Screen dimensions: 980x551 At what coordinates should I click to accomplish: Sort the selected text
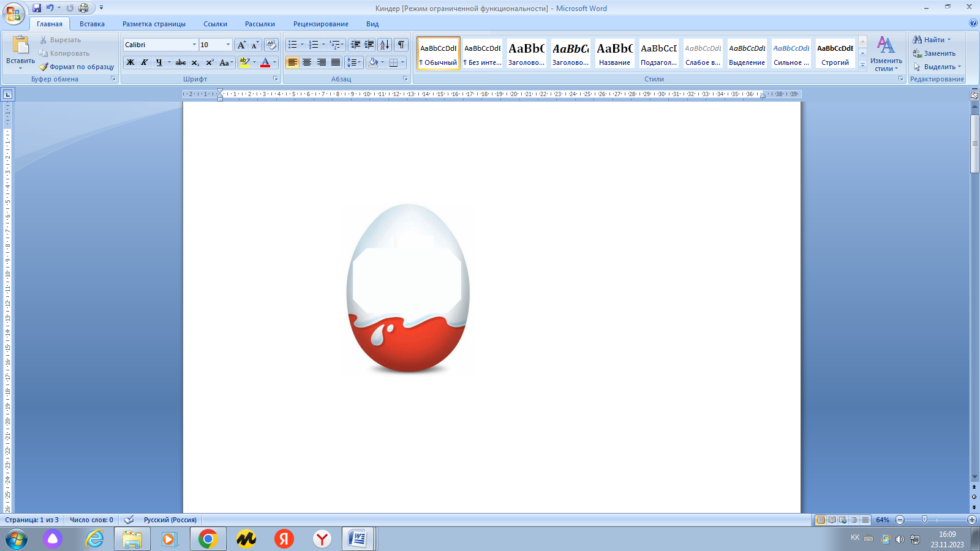tap(385, 45)
